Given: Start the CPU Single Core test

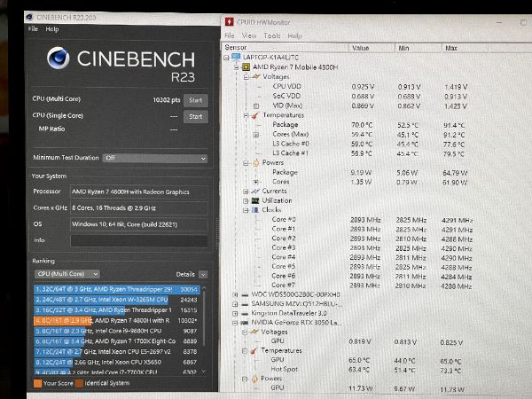Looking at the screenshot, I should 196,117.
